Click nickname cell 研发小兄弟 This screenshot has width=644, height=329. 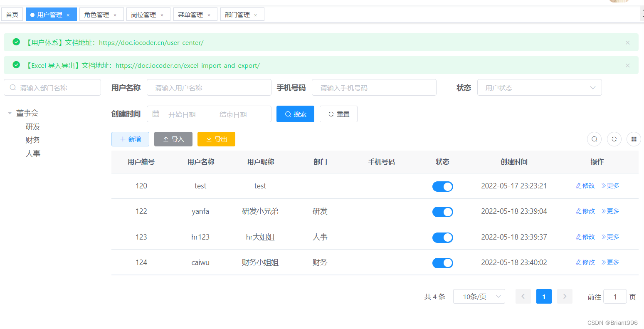pyautogui.click(x=260, y=211)
